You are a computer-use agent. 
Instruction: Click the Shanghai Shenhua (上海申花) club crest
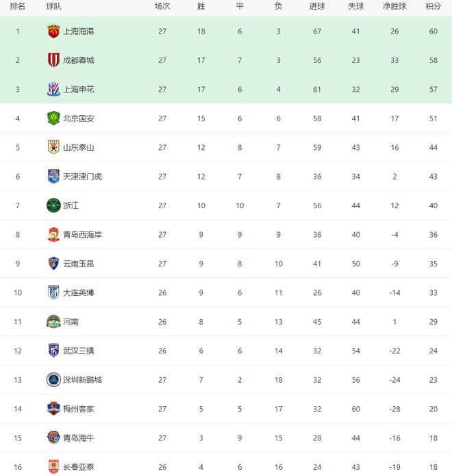53,89
